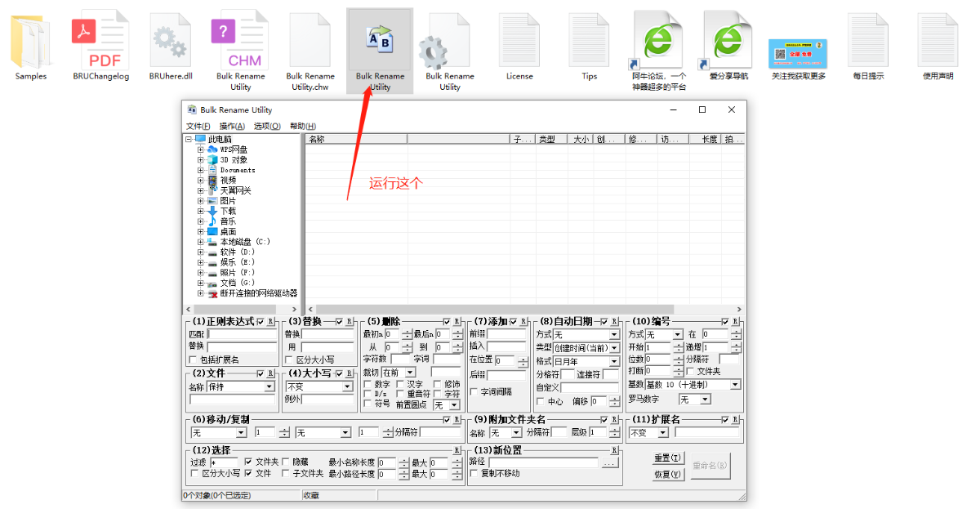Select the 视频 film icon in tree

point(212,181)
